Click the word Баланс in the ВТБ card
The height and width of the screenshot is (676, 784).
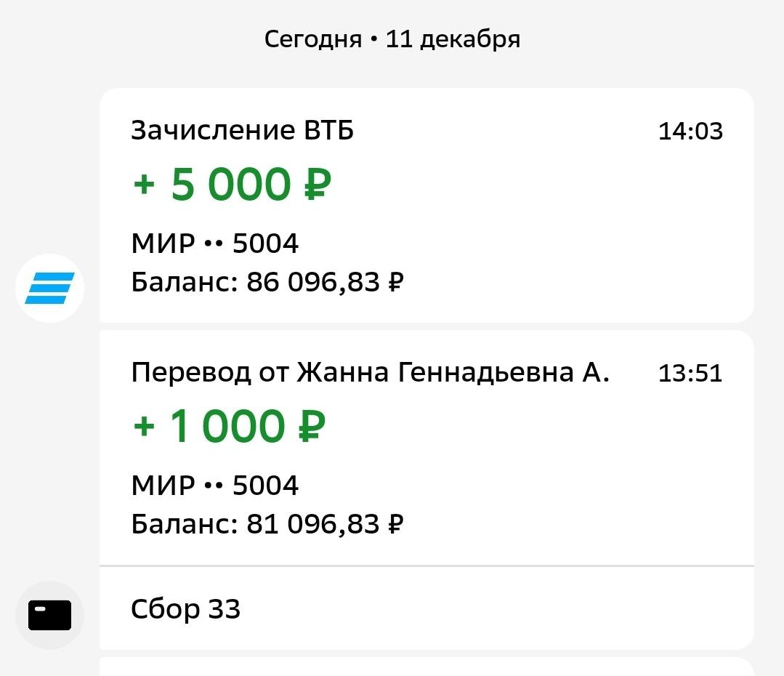click(x=184, y=282)
